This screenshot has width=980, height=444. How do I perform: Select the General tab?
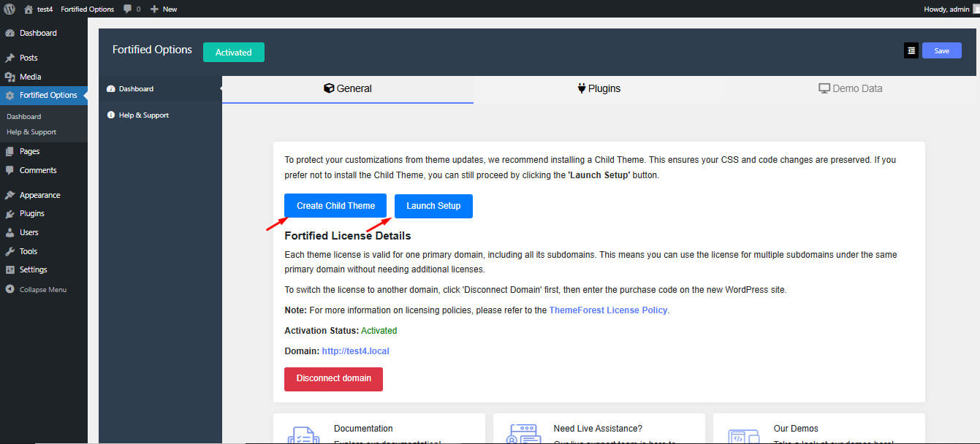(348, 88)
